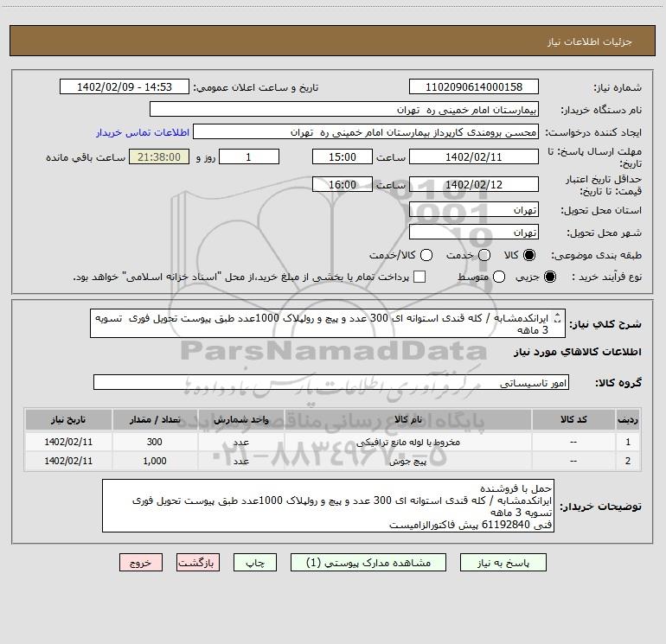Screen dimensions: 666x644
Task: Select row پیچ جوش item name
Action: [407, 461]
